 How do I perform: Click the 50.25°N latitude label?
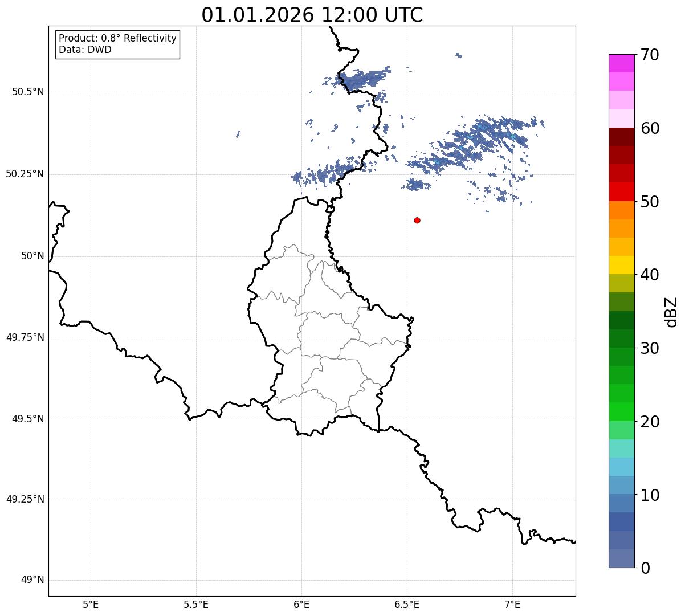(x=25, y=174)
